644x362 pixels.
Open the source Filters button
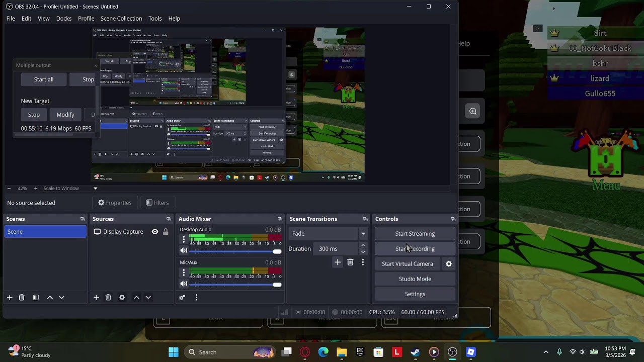pyautogui.click(x=157, y=203)
